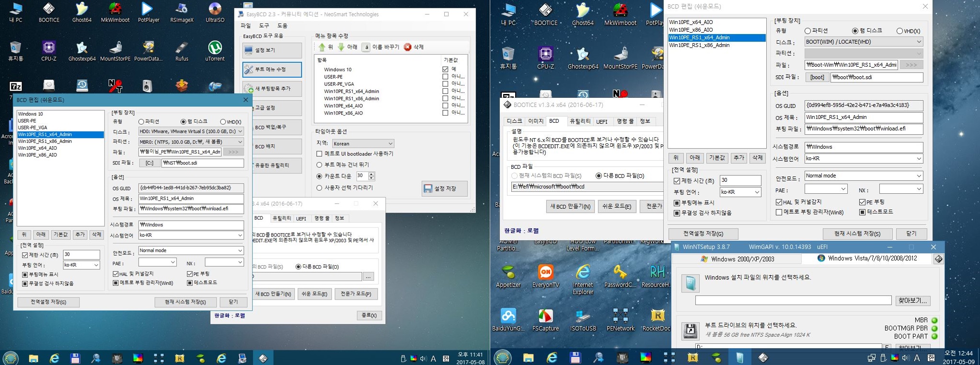Click the 전문가 모드(P) button in left BOOTICE

point(356,294)
